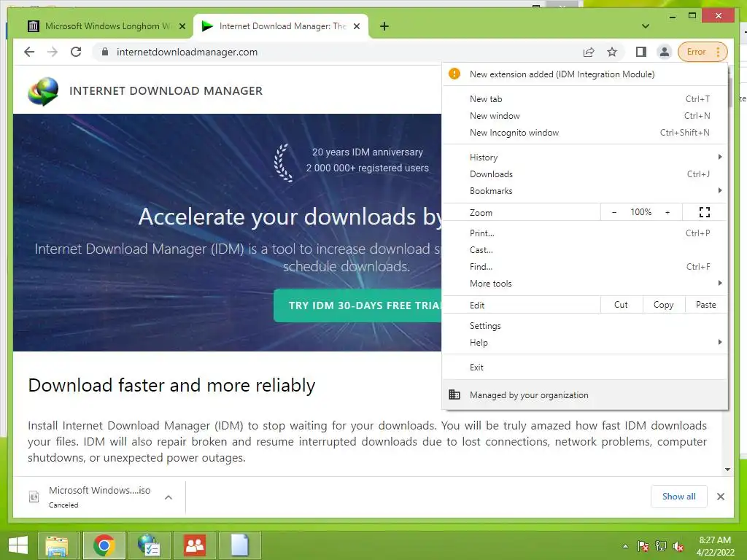Open New Incognito window

coord(584,133)
